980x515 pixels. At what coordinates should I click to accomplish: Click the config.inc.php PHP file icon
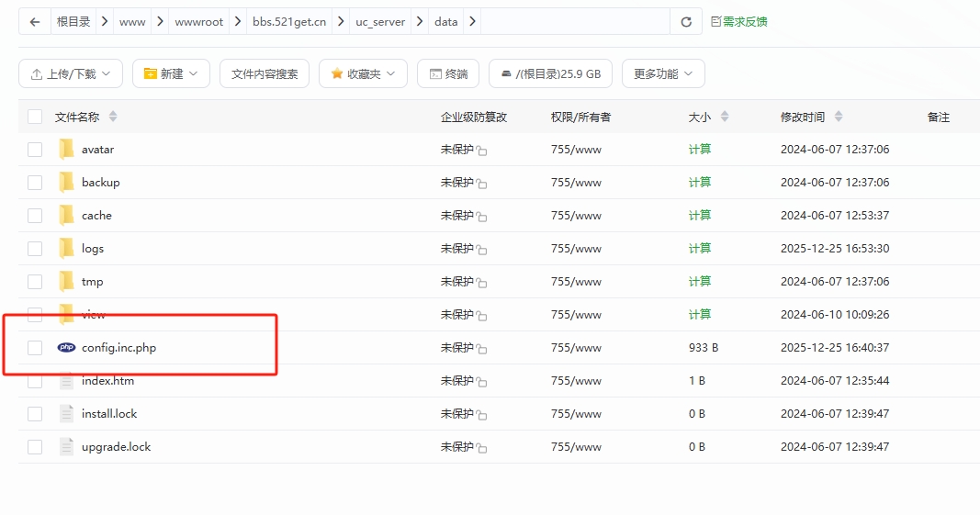coord(66,348)
